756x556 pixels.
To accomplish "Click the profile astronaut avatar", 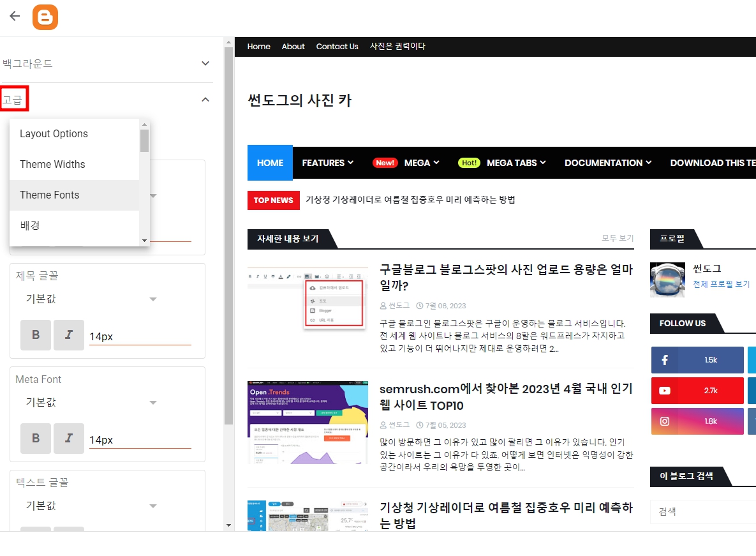I will pyautogui.click(x=667, y=280).
